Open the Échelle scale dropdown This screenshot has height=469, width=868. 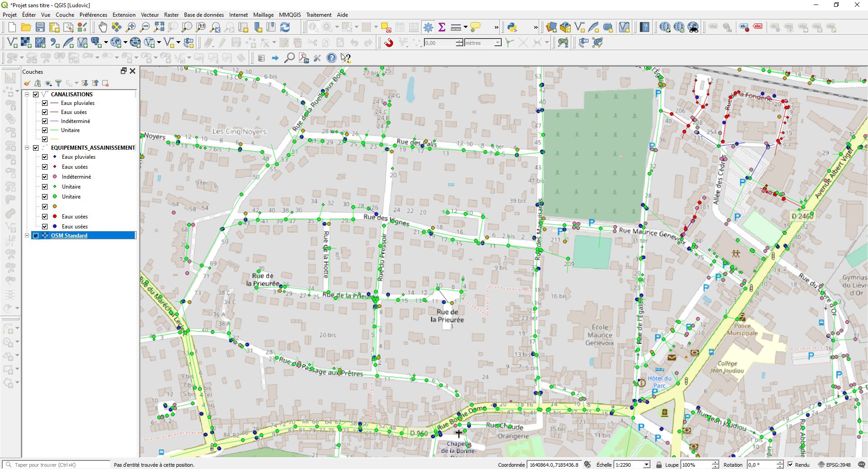(646, 464)
